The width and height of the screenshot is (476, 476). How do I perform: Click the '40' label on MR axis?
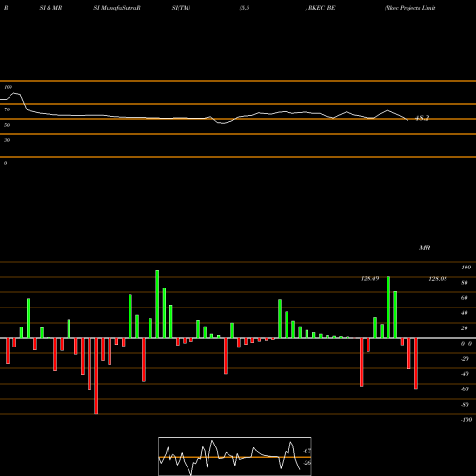(x=465, y=313)
